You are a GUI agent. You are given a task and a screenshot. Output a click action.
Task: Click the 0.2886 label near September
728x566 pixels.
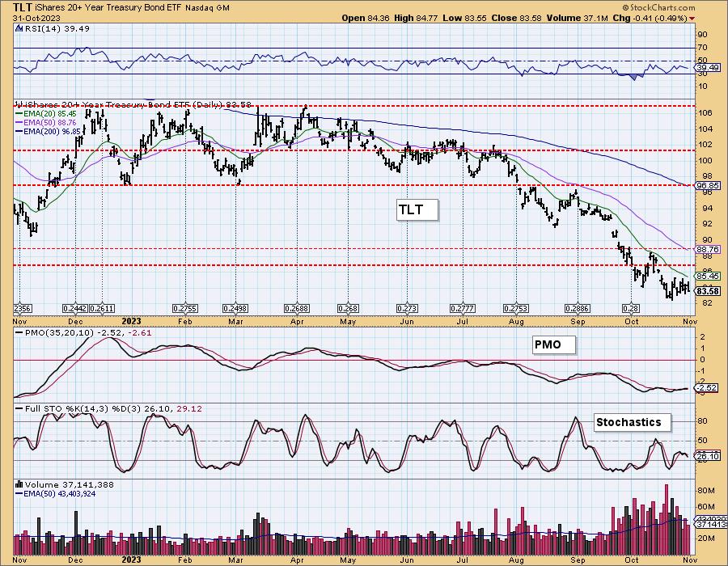(578, 309)
